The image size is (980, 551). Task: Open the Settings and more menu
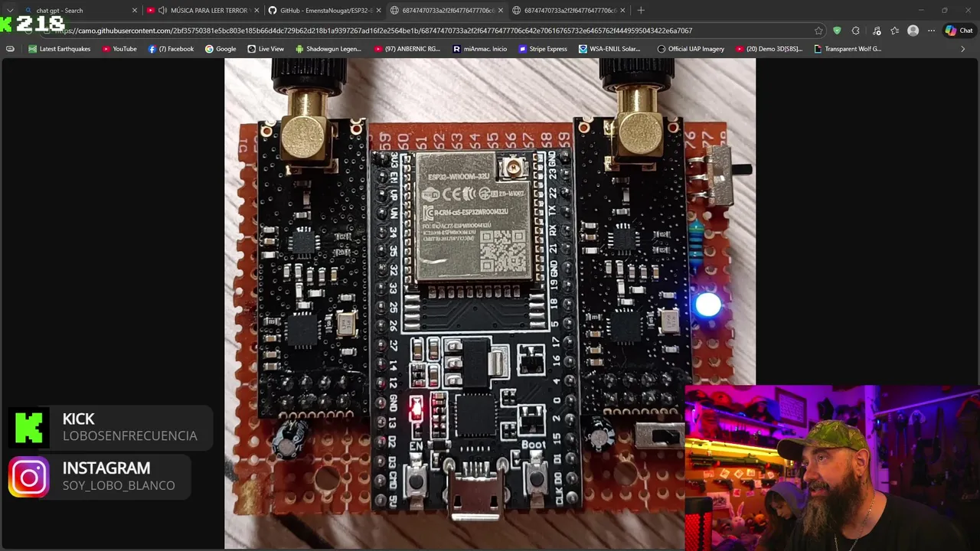[931, 31]
